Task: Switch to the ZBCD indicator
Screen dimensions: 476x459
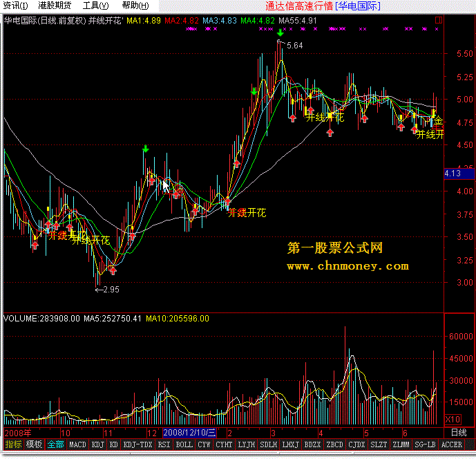Action: pos(334,444)
